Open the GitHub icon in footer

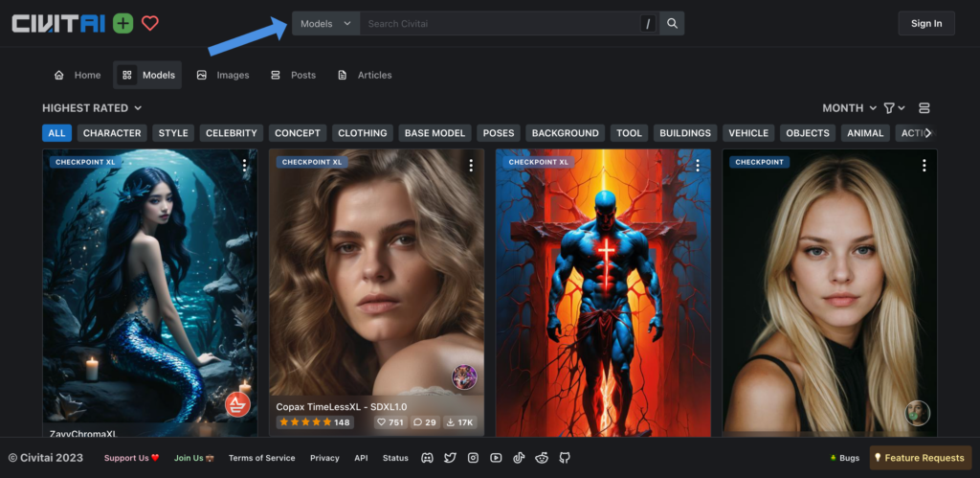pyautogui.click(x=565, y=458)
